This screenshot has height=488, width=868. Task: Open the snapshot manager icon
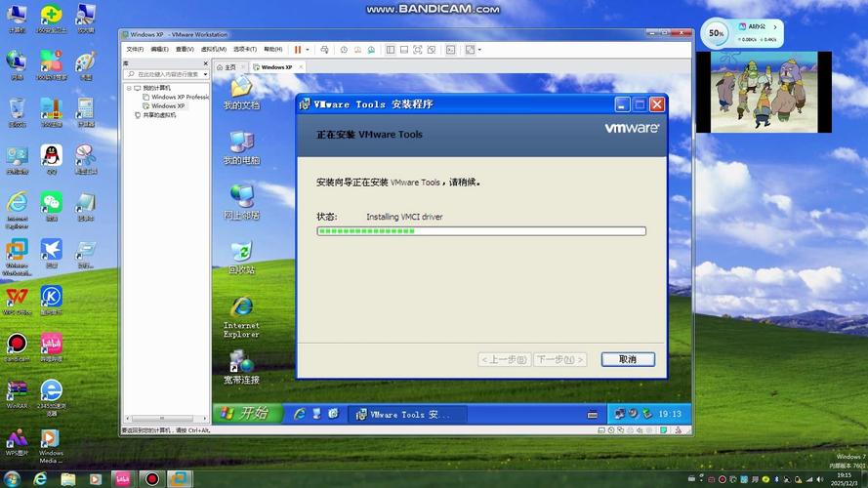[x=371, y=50]
